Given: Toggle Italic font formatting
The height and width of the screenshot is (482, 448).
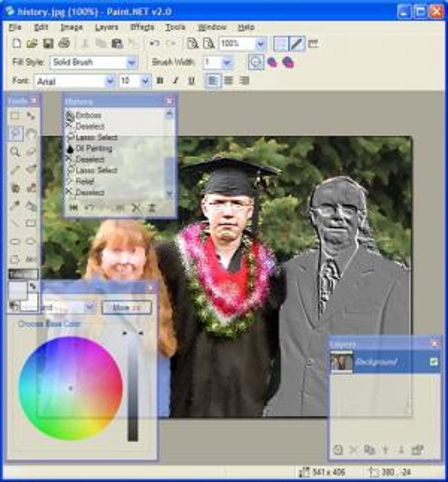Looking at the screenshot, I should pos(176,81).
